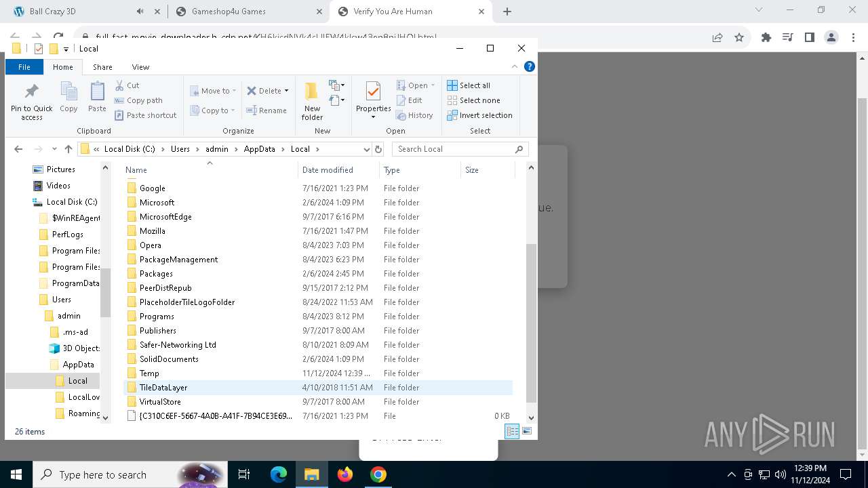
Task: Click the Up one level arrow
Action: point(68,149)
